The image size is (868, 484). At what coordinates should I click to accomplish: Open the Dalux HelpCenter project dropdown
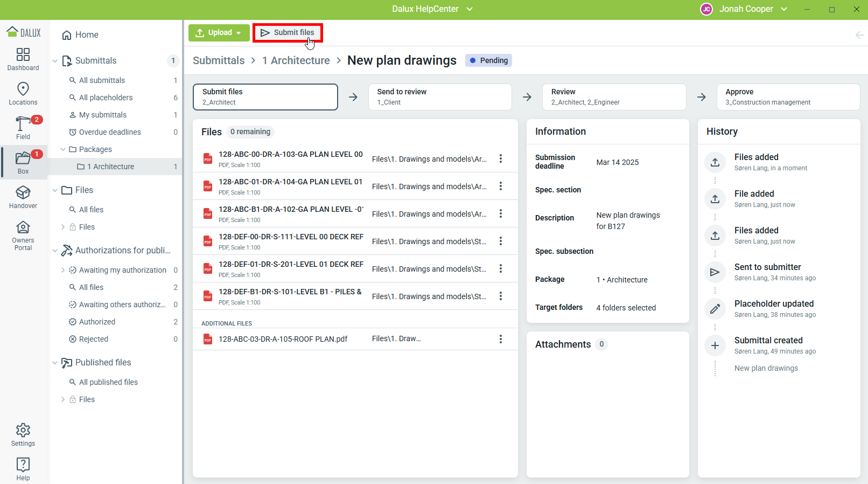click(x=432, y=9)
